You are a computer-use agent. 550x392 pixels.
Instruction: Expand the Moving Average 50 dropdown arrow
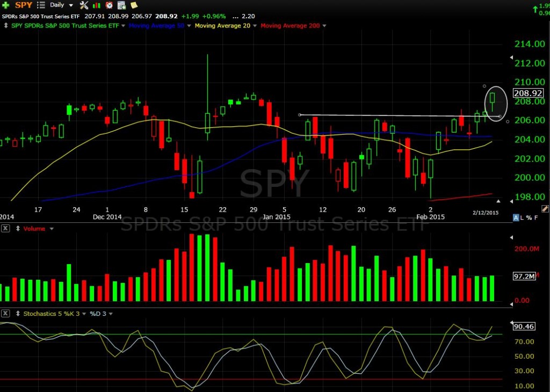[189, 26]
